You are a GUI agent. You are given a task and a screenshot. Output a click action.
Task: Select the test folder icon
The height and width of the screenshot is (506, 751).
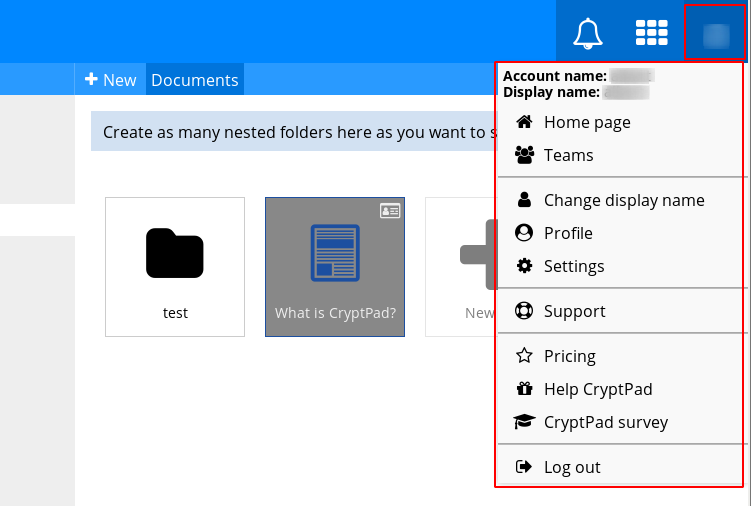pyautogui.click(x=175, y=253)
